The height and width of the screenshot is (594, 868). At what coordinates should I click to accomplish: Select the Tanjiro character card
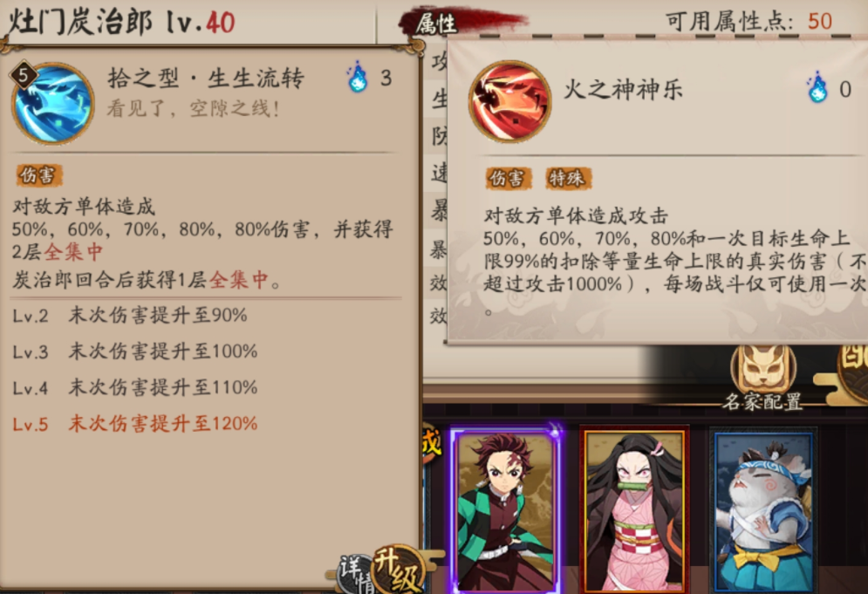(506, 509)
